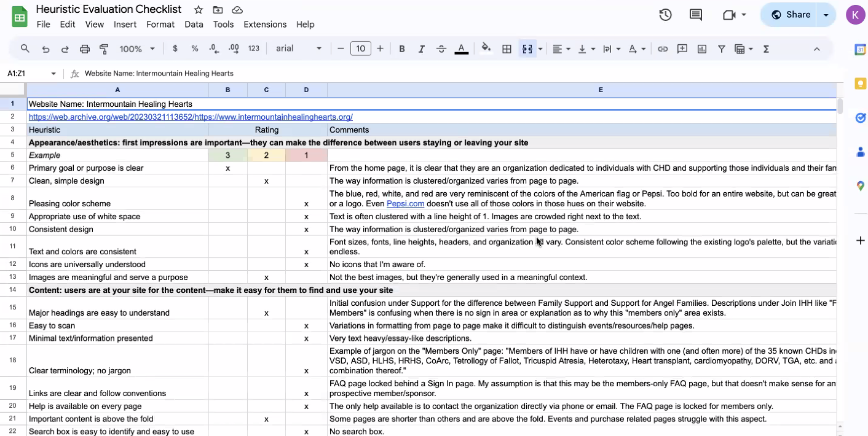868x436 pixels.
Task: Click the name box showing A1:Z1
Action: click(x=26, y=74)
